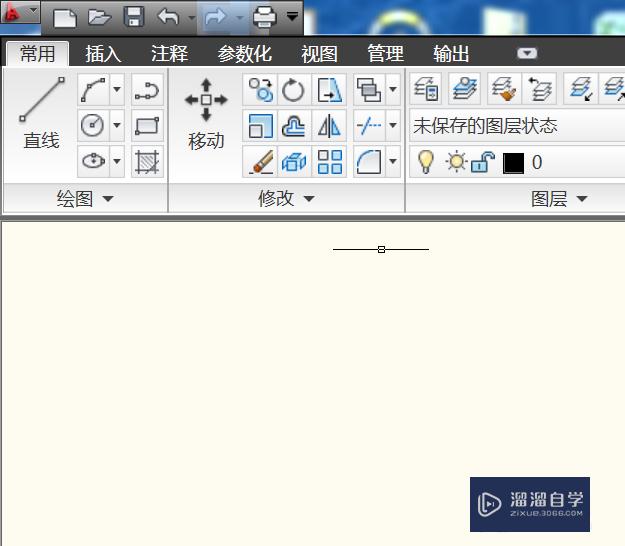Image resolution: width=625 pixels, height=546 pixels.
Task: Expand the 修改 panel
Action: [x=286, y=198]
